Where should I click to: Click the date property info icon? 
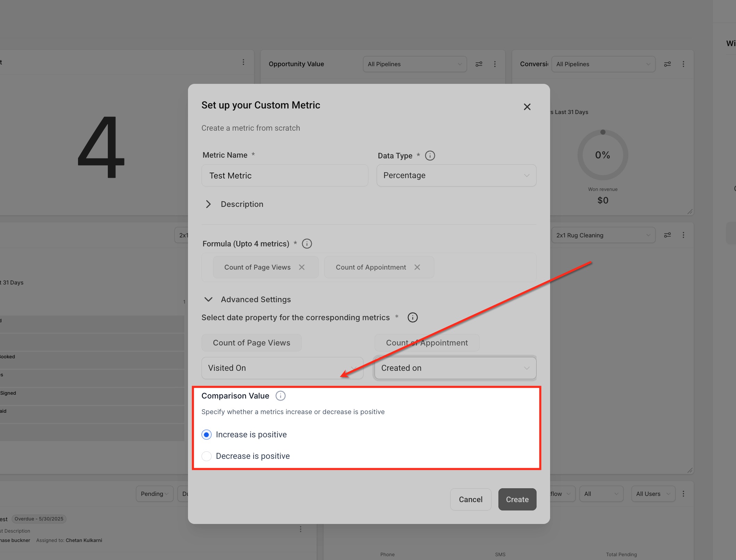412,317
